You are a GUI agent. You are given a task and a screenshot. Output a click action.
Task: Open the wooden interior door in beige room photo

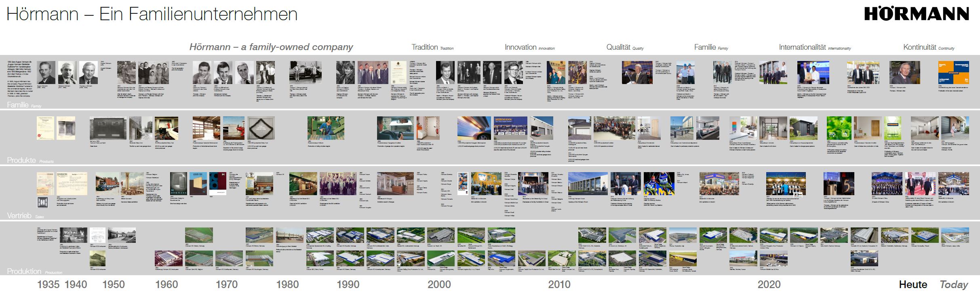tap(868, 128)
